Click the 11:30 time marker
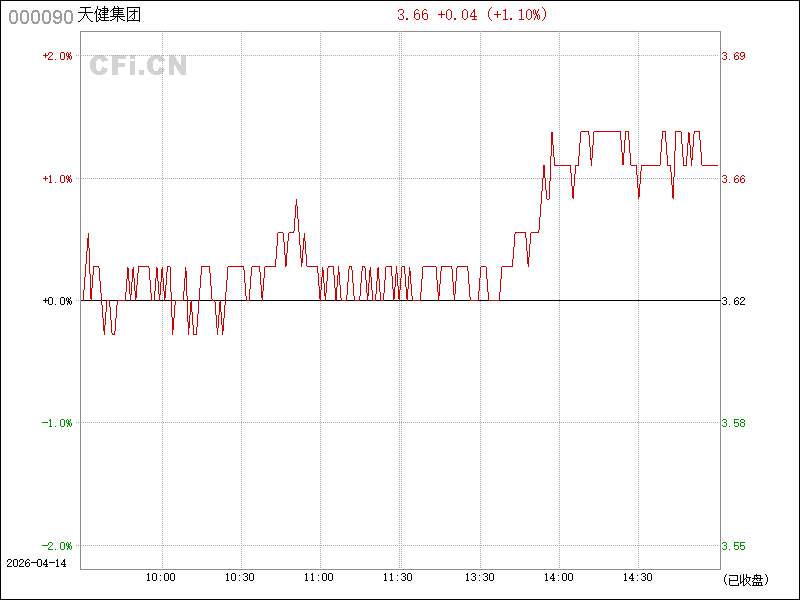 point(398,577)
